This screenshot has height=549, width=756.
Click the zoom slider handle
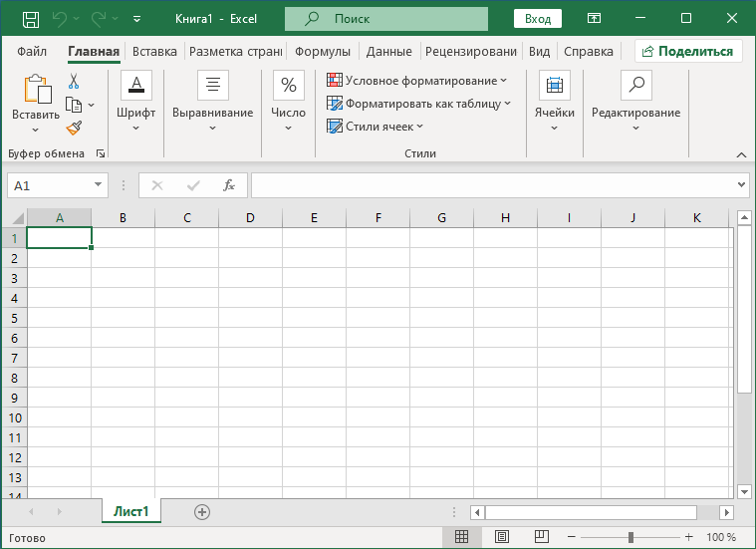point(631,537)
